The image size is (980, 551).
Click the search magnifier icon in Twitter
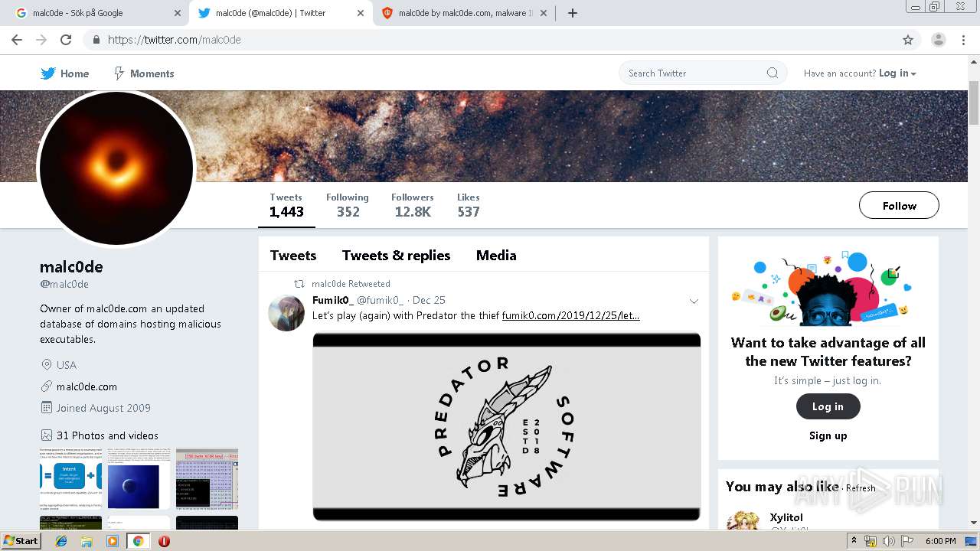[x=773, y=73]
